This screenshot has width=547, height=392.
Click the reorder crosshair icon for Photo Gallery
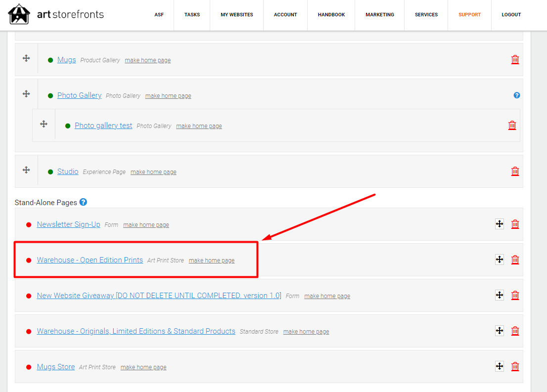point(26,93)
